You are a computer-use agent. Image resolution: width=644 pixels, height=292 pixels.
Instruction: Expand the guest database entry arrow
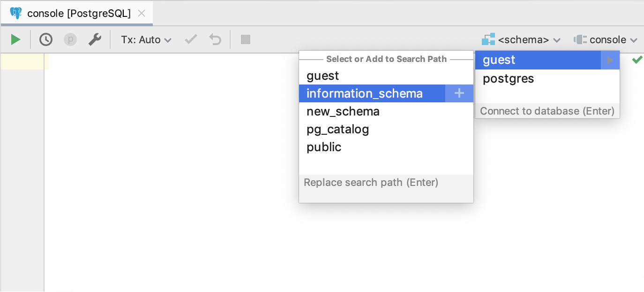[609, 60]
